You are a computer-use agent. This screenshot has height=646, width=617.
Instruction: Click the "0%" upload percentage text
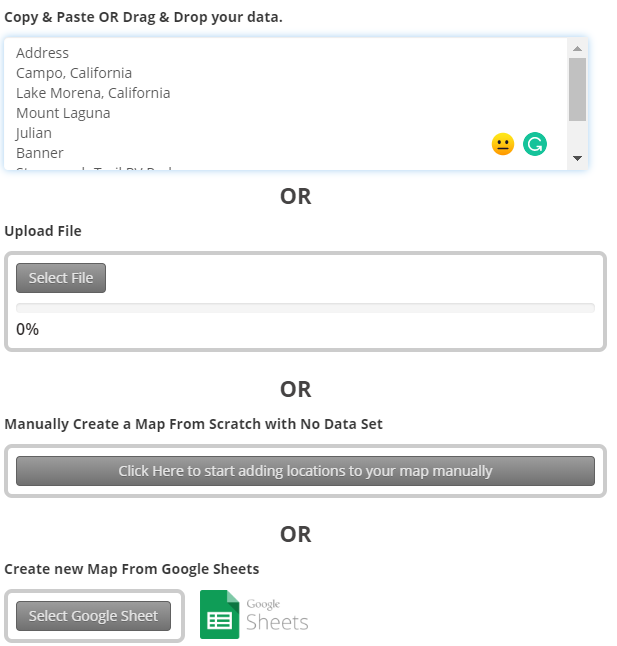(28, 329)
